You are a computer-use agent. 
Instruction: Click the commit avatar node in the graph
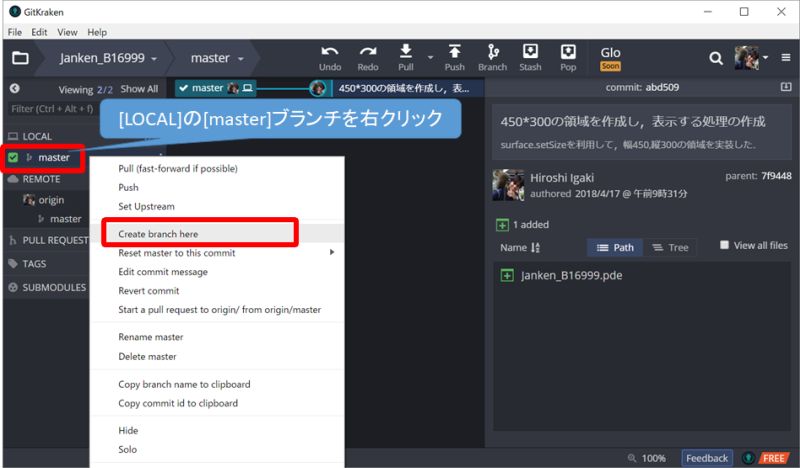(x=317, y=88)
